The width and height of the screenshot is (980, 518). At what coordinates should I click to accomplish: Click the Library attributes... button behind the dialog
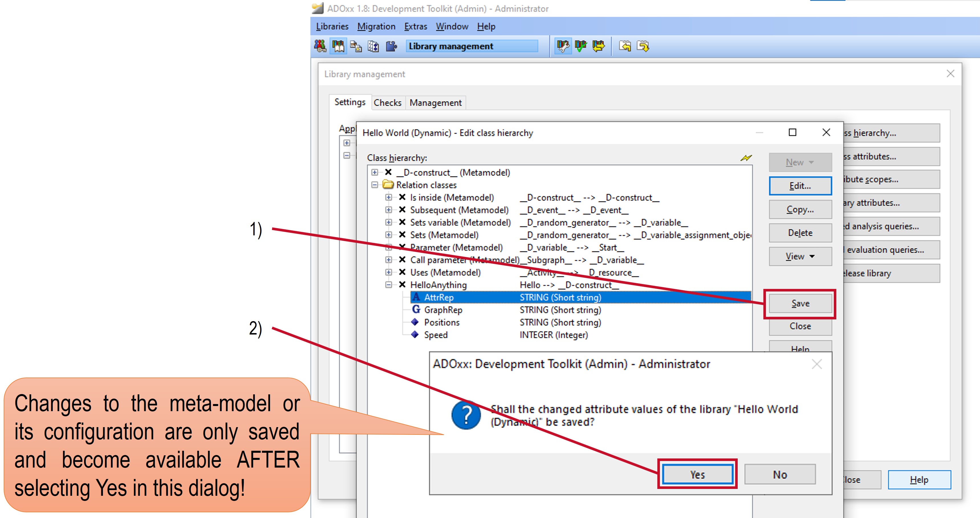pos(891,203)
